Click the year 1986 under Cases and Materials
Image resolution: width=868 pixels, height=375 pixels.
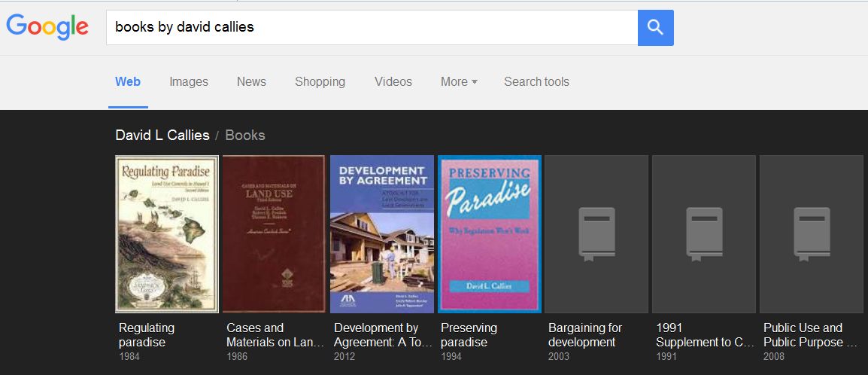pyautogui.click(x=237, y=357)
